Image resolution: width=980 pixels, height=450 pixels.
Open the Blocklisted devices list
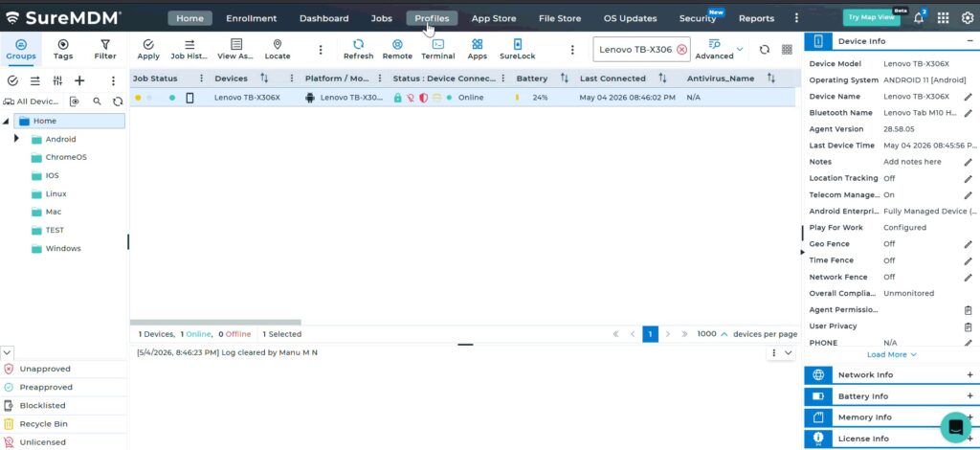tap(42, 405)
